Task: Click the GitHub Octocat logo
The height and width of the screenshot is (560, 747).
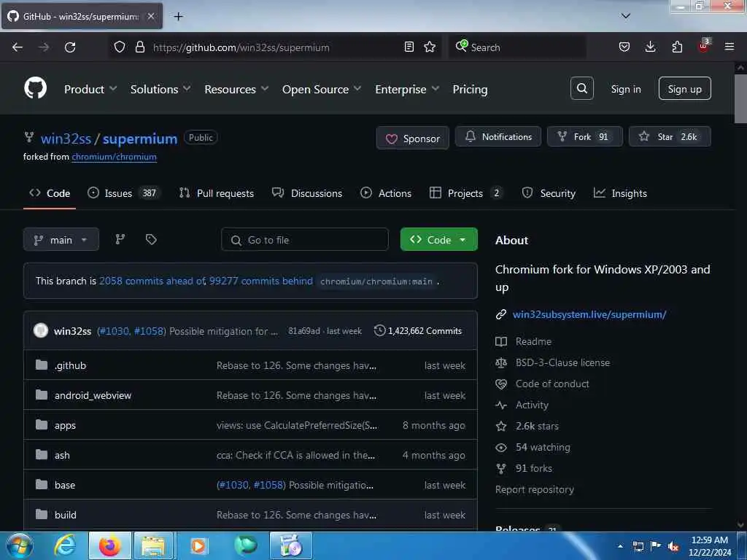Action: coord(35,88)
